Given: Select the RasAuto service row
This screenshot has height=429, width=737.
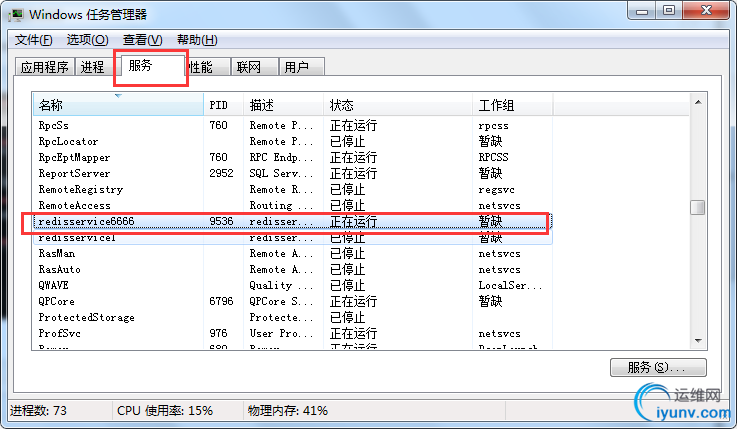Looking at the screenshot, I should (x=292, y=269).
